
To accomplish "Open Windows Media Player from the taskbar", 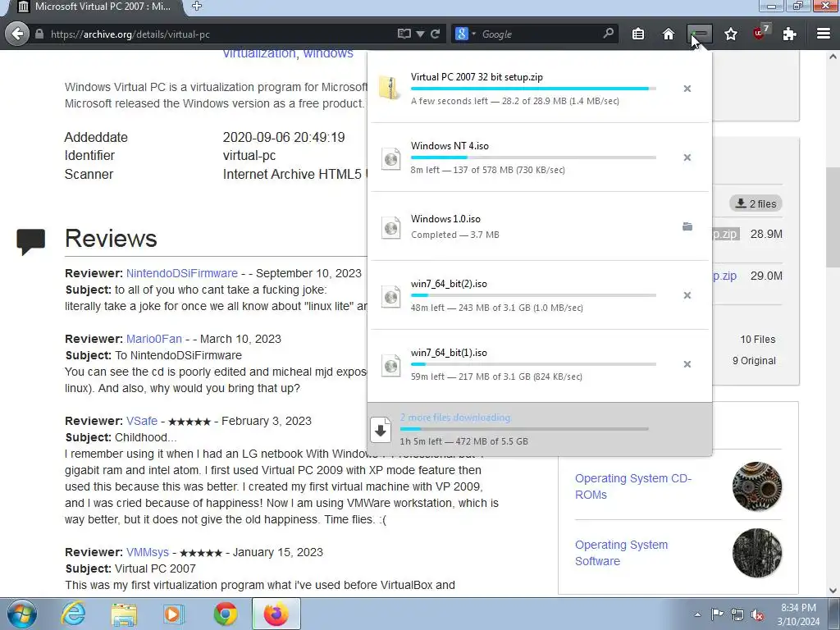I will pos(174,614).
